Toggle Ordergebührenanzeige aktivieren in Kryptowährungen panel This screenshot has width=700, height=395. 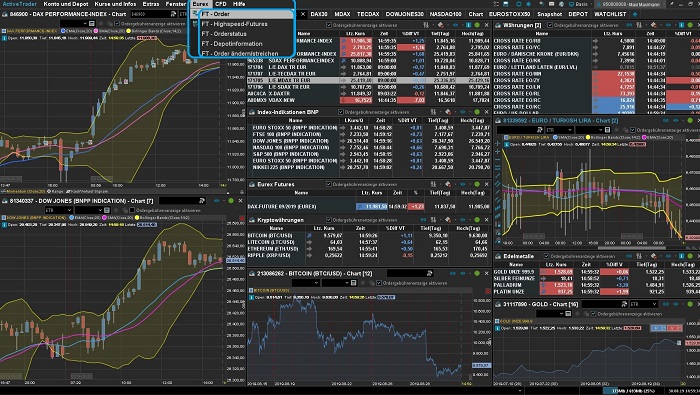pos(329,220)
